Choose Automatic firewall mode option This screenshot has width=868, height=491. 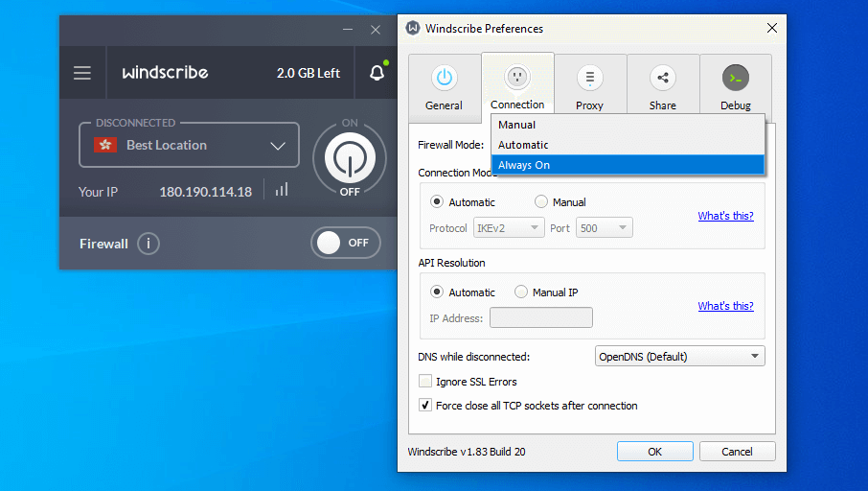click(x=628, y=145)
